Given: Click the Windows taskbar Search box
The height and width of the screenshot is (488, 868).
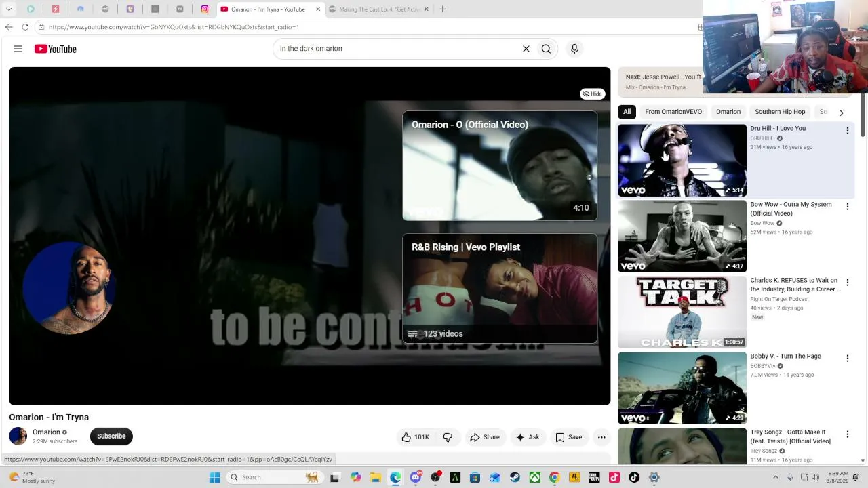Looking at the screenshot, I should tap(274, 477).
